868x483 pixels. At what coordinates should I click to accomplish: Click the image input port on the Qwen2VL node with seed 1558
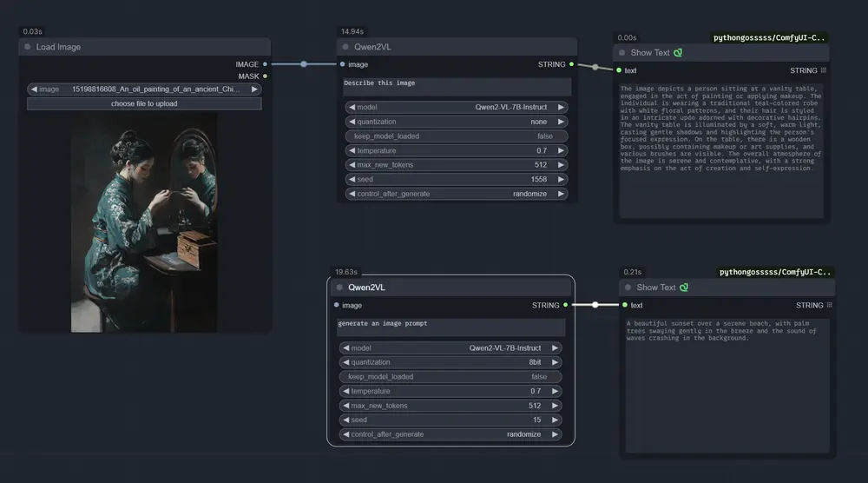click(343, 64)
